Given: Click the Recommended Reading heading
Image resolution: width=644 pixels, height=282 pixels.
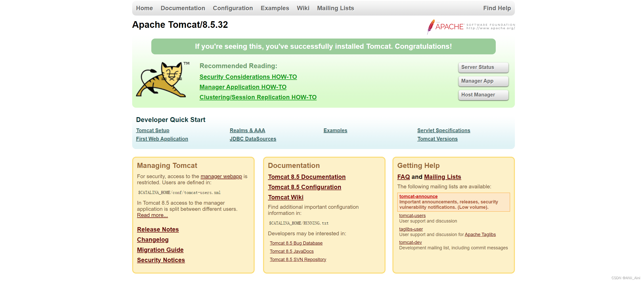Looking at the screenshot, I should [238, 66].
